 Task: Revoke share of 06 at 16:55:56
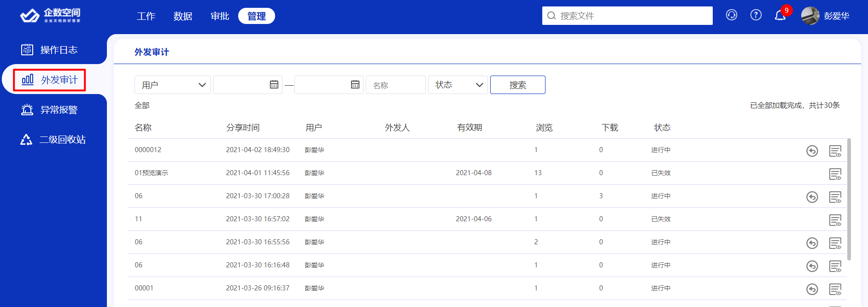[x=812, y=243]
